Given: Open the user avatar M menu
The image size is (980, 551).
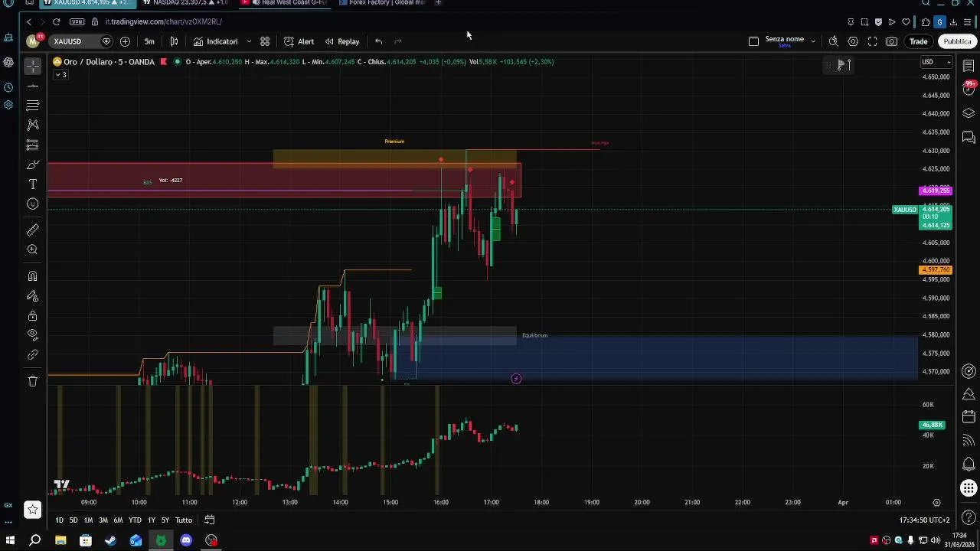Looking at the screenshot, I should coord(33,41).
